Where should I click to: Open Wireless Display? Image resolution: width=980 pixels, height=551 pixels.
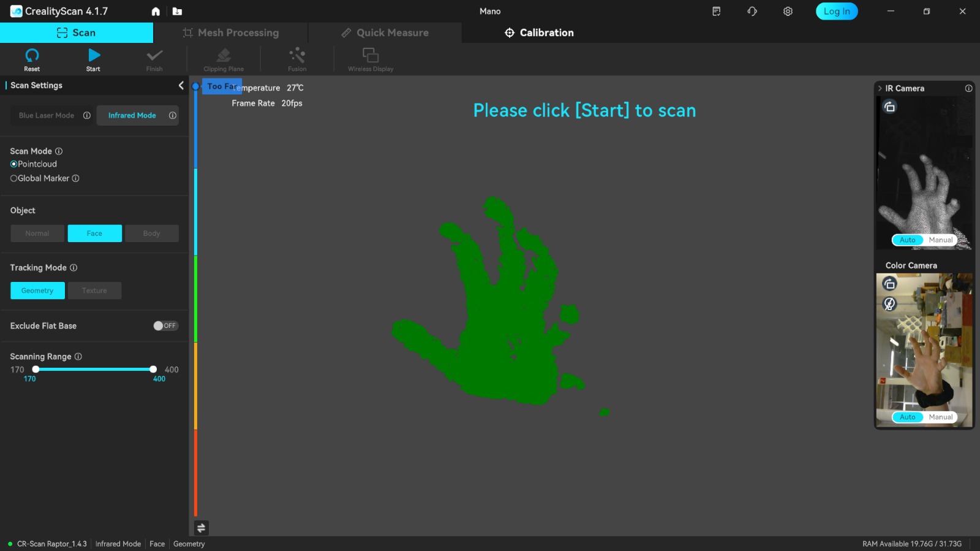[371, 55]
